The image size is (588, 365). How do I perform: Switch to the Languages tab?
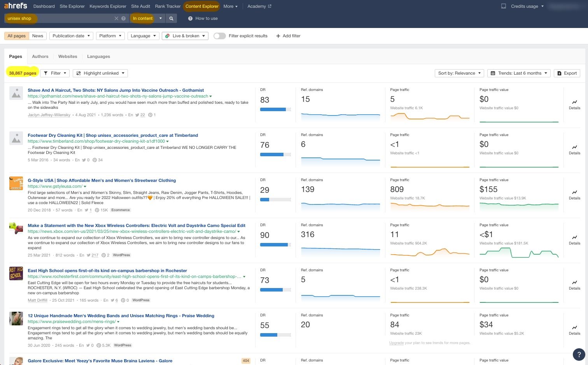click(x=98, y=56)
